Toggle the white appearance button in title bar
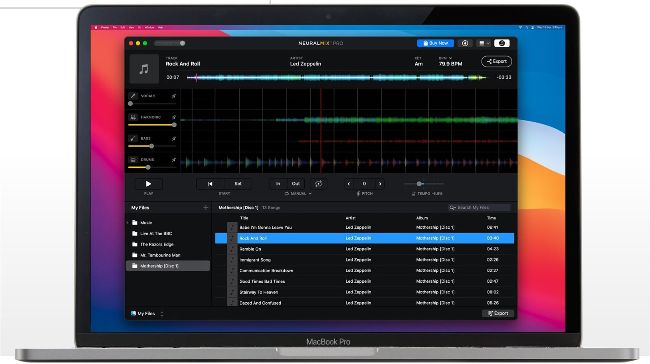The image size is (650, 364). point(502,43)
